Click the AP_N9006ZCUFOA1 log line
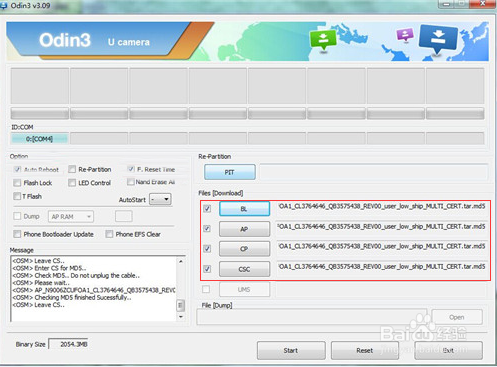 coord(94,290)
